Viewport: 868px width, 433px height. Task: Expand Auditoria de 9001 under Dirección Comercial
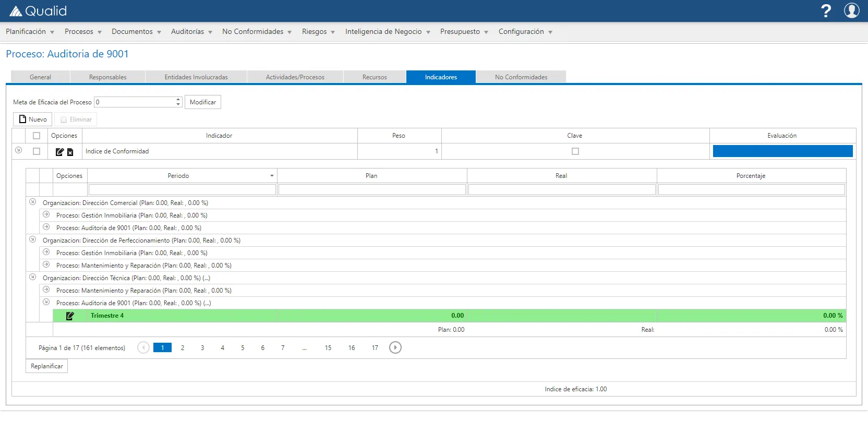46,227
